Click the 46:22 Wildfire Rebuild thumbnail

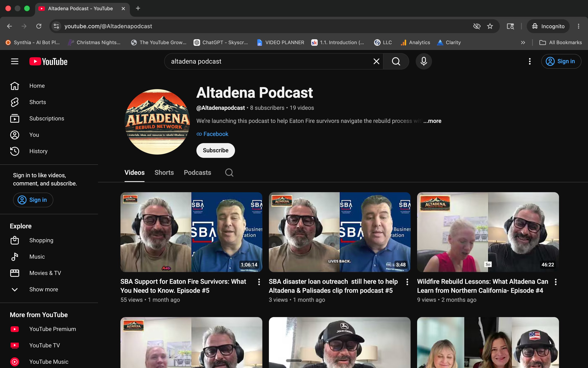pyautogui.click(x=488, y=232)
